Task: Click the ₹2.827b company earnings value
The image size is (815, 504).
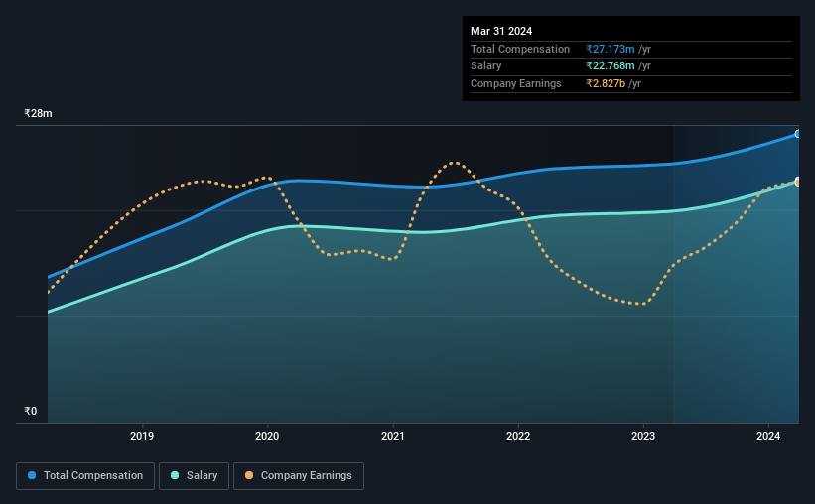Action: [606, 83]
